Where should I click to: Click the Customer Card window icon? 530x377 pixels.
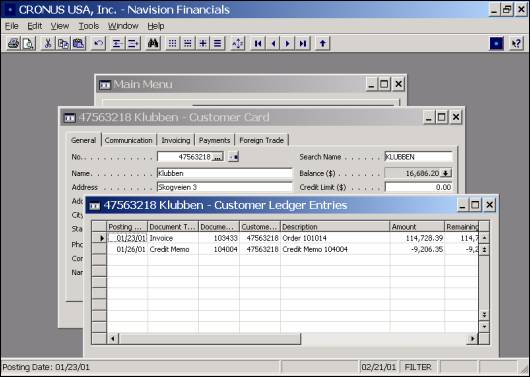click(69, 117)
